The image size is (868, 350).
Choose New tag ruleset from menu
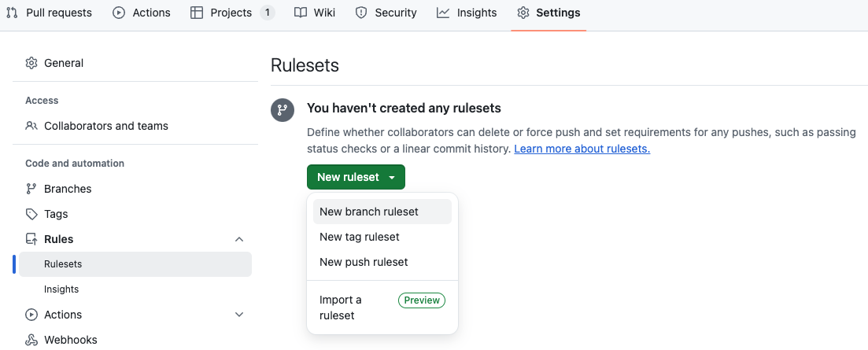coord(360,237)
